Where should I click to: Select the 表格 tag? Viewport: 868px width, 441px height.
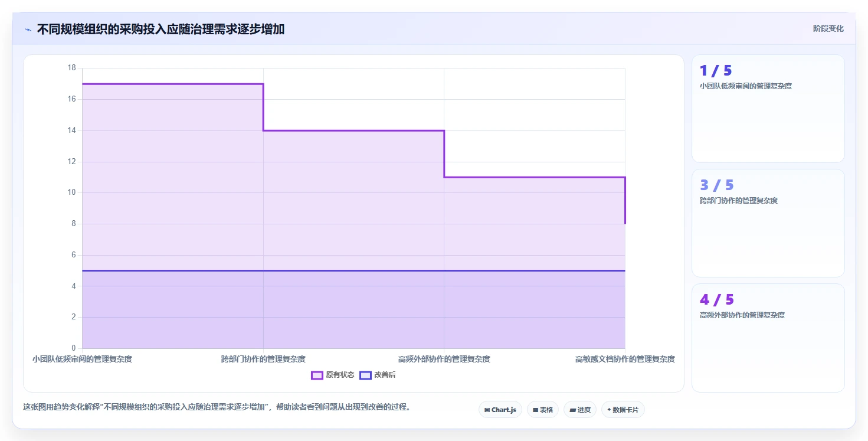click(543, 410)
